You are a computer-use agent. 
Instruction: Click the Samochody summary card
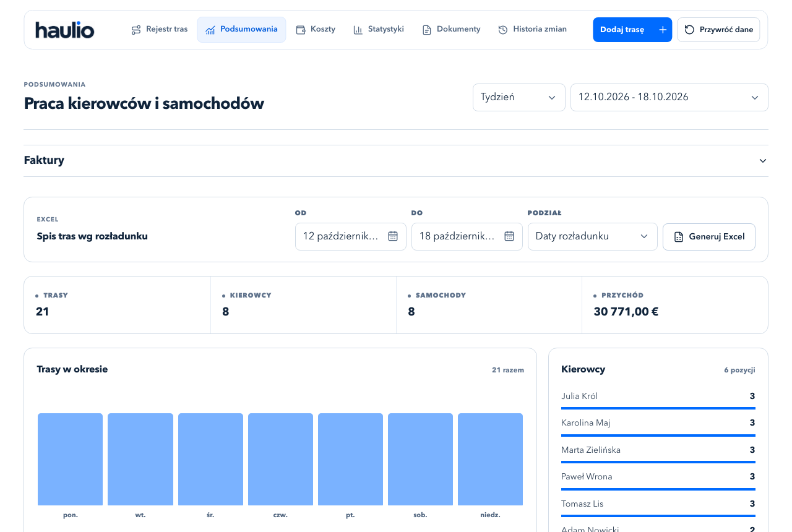click(x=489, y=305)
